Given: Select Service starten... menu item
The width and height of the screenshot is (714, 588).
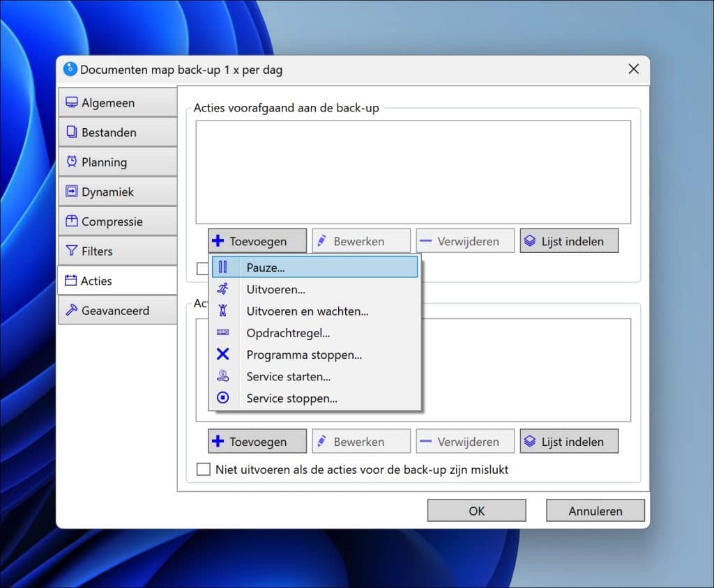Looking at the screenshot, I should pos(314,376).
